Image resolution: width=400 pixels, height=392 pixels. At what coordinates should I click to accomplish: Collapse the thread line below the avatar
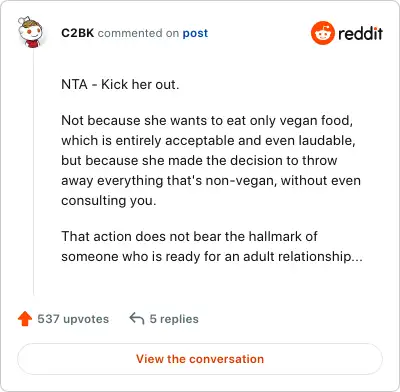tap(33, 172)
